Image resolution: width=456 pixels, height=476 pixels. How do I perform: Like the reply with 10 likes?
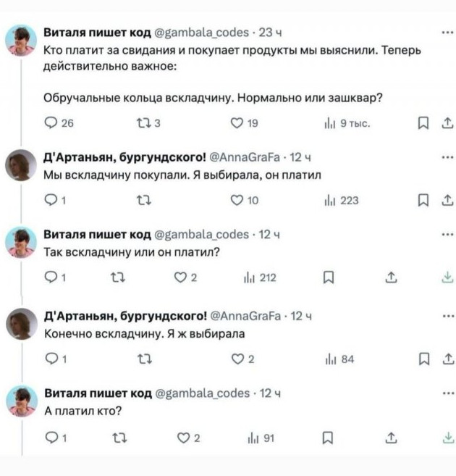(x=236, y=201)
